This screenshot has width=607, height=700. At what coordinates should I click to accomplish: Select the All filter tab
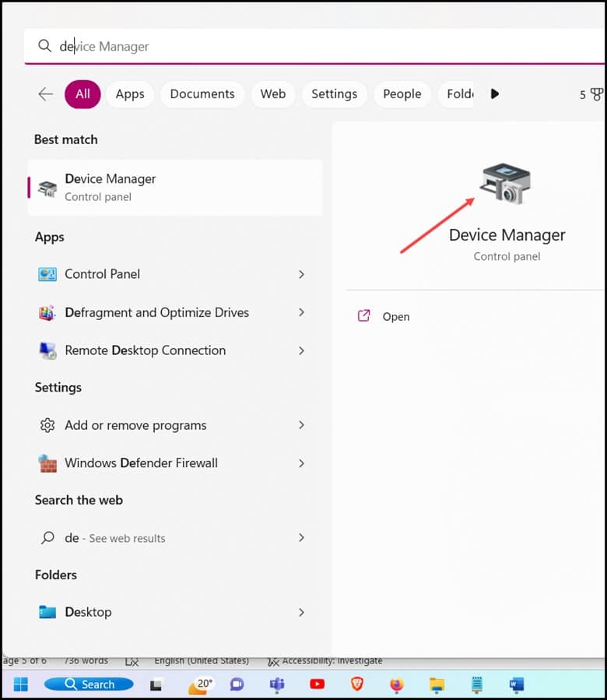[82, 94]
